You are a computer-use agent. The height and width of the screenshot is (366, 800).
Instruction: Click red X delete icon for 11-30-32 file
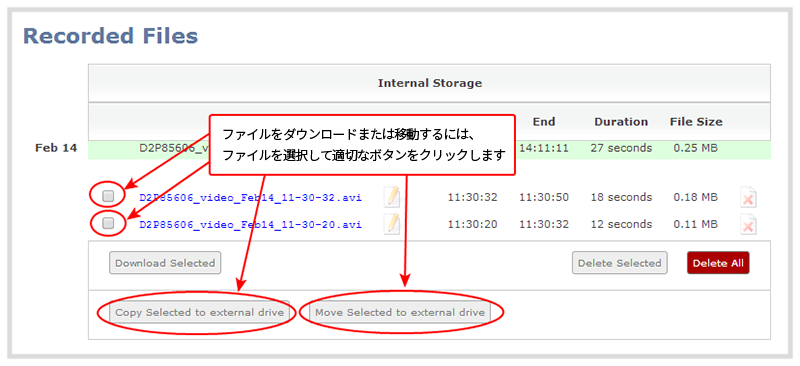pos(748,198)
